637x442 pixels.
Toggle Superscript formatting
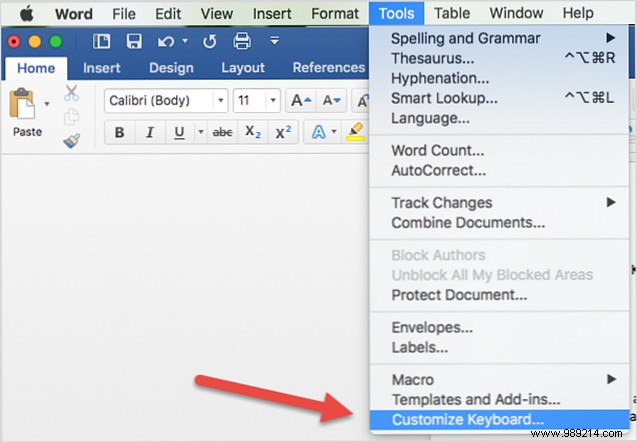coord(283,132)
